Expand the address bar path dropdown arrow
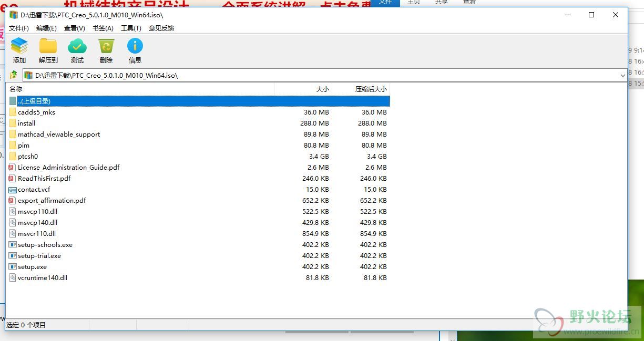The width and height of the screenshot is (644, 341). point(622,76)
